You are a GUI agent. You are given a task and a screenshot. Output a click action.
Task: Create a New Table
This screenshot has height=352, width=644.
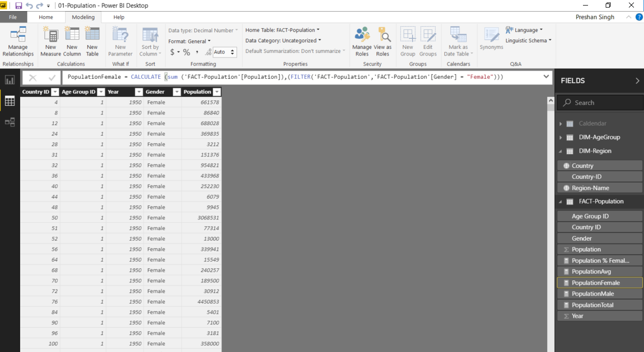click(92, 42)
